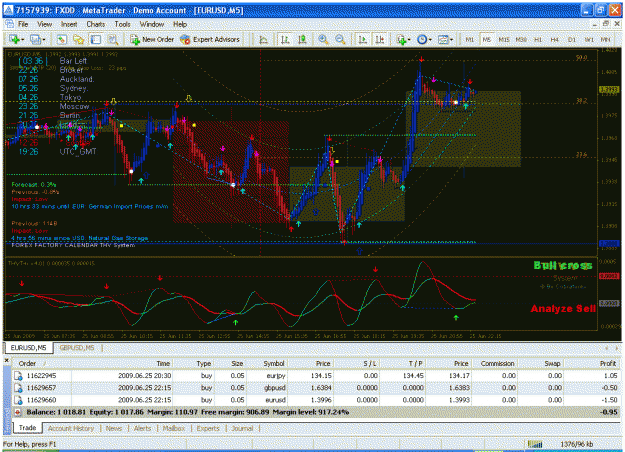The width and height of the screenshot is (625, 452).
Task: Open the Templates icon
Action: [x=443, y=39]
